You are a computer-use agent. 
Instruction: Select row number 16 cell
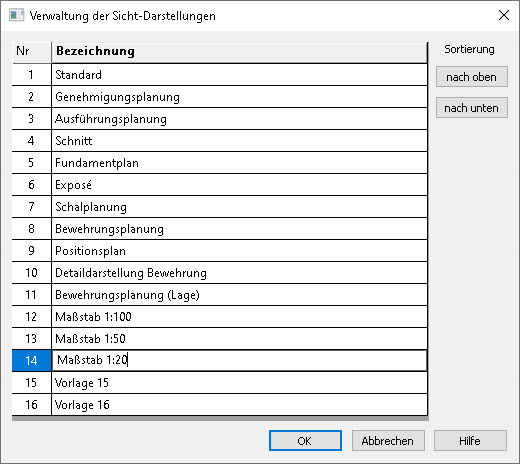point(32,405)
